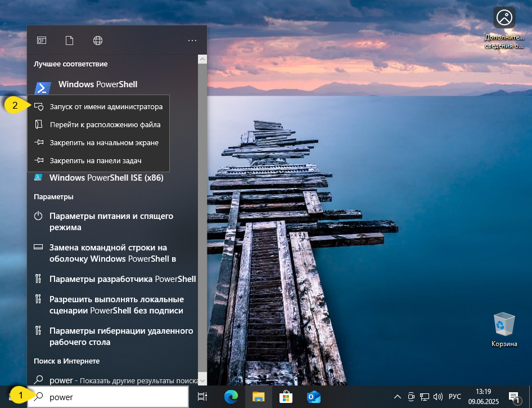Open Task View on the taskbar

202,396
